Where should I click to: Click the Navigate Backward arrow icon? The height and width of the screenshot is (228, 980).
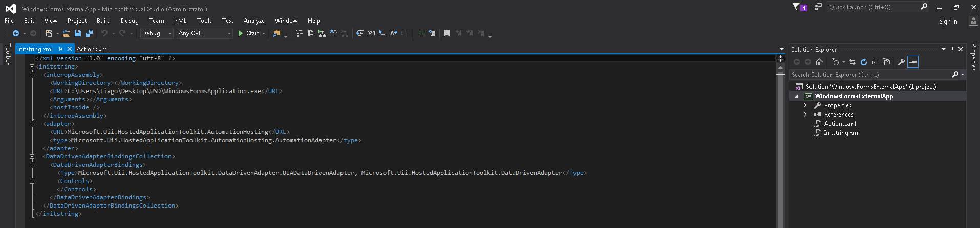[x=16, y=33]
